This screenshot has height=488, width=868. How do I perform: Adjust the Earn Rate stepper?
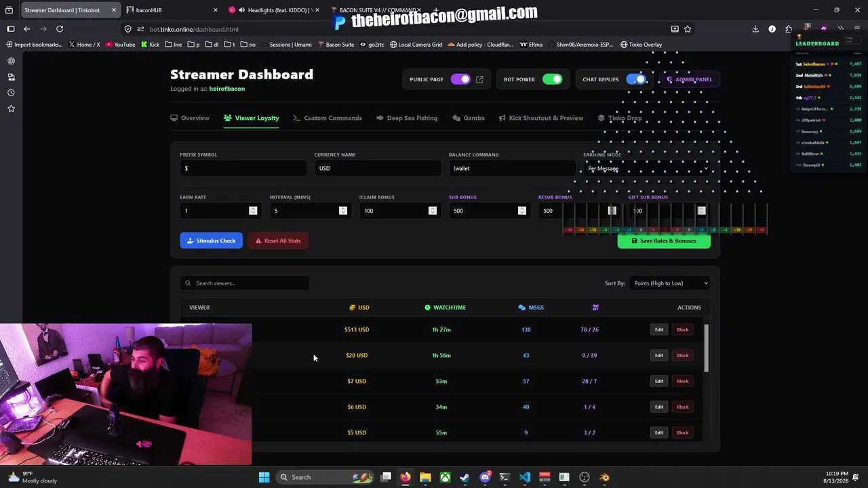[253, 211]
